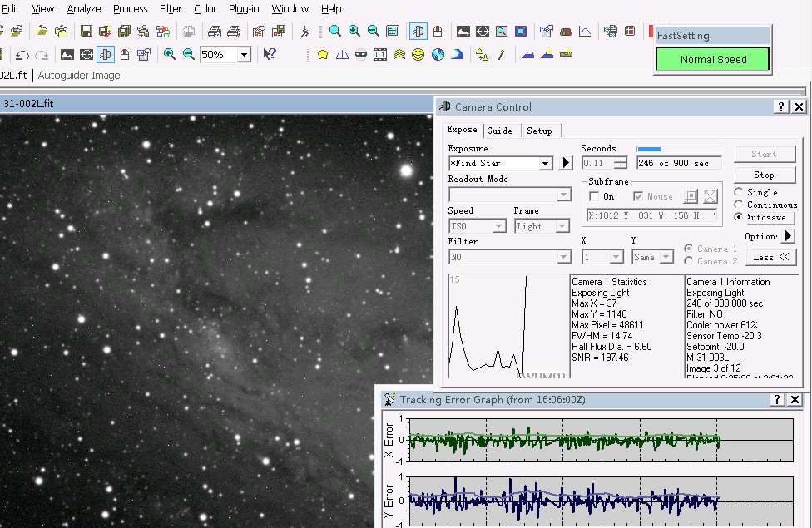Click the Subframe coordinates field
Viewport: 812px width, 528px height.
coord(652,215)
